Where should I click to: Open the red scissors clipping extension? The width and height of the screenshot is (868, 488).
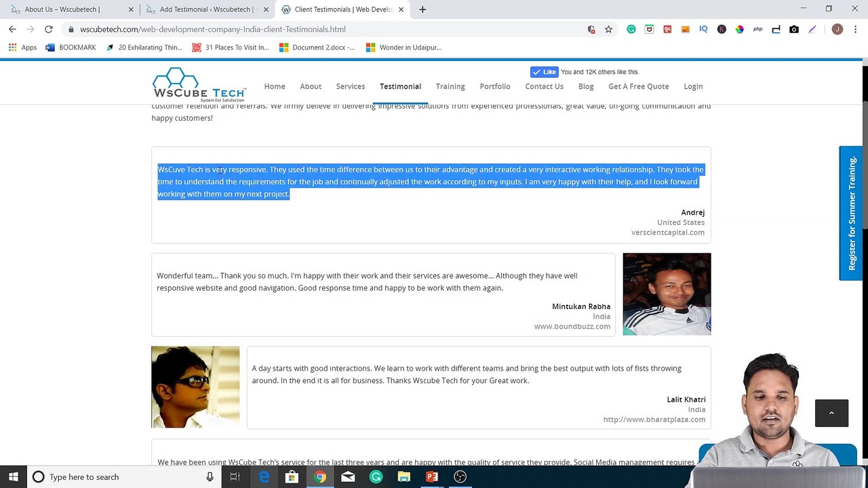tap(667, 29)
